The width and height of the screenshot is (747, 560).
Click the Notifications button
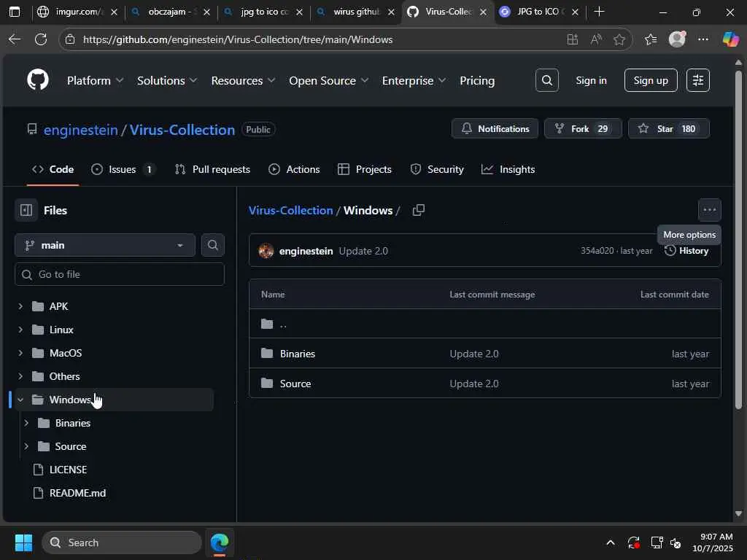point(495,128)
